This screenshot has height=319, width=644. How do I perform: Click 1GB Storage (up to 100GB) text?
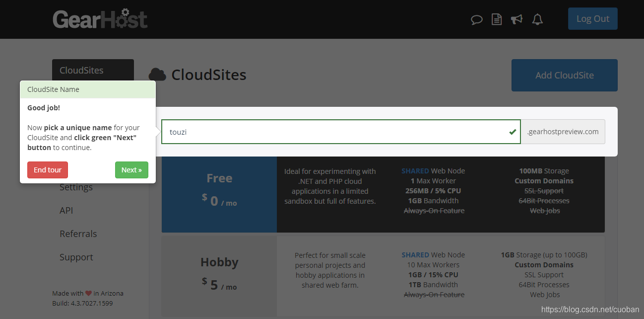coord(544,255)
